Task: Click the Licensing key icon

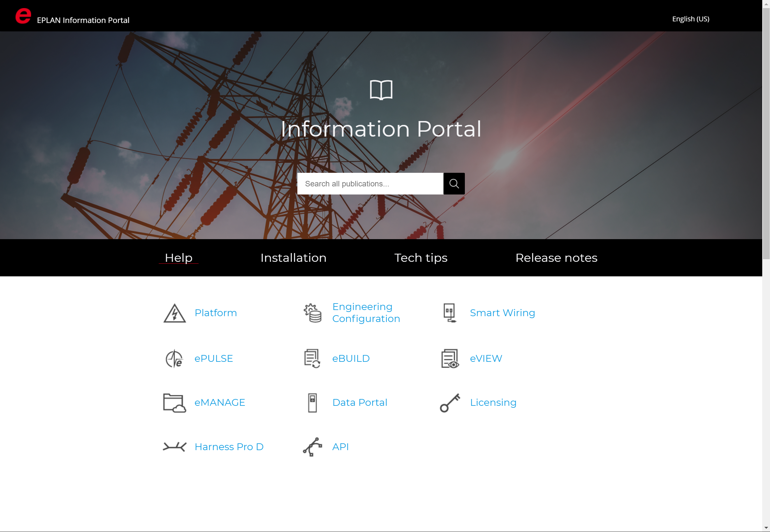Action: click(450, 403)
